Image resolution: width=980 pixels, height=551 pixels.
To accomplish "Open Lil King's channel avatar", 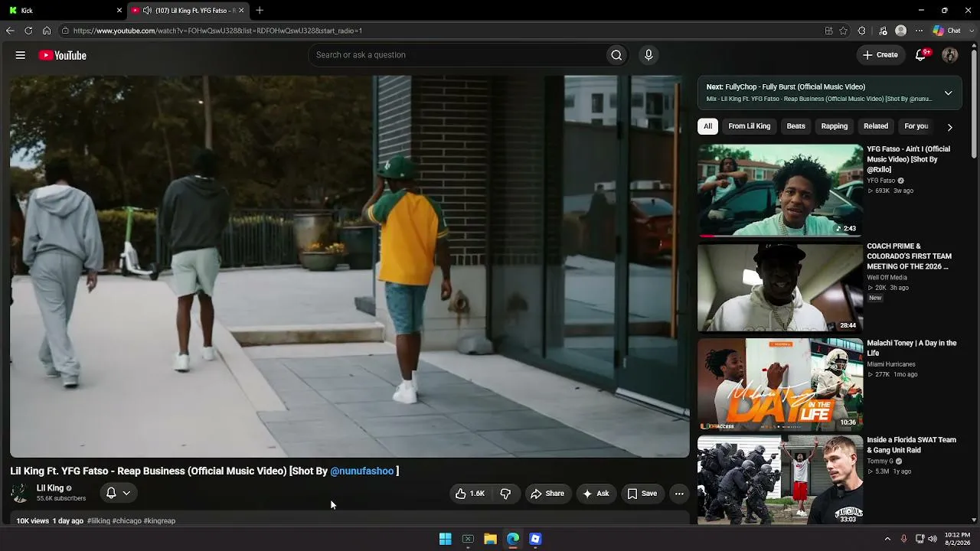I will [20, 493].
